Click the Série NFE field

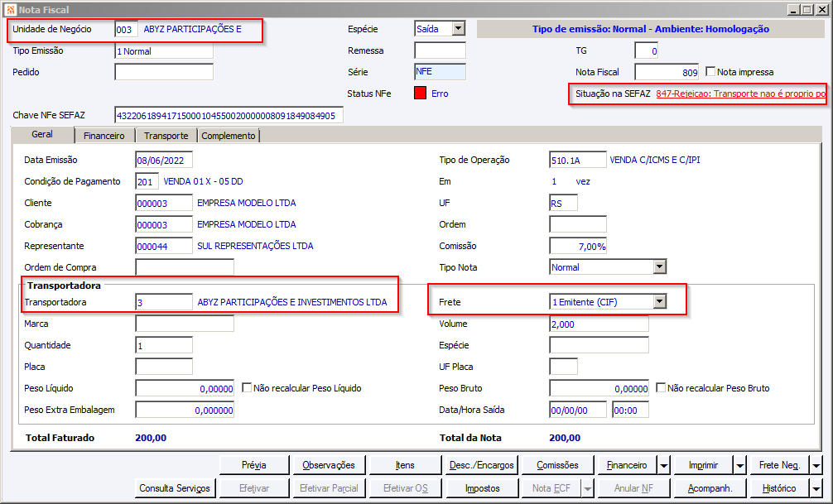[x=440, y=72]
